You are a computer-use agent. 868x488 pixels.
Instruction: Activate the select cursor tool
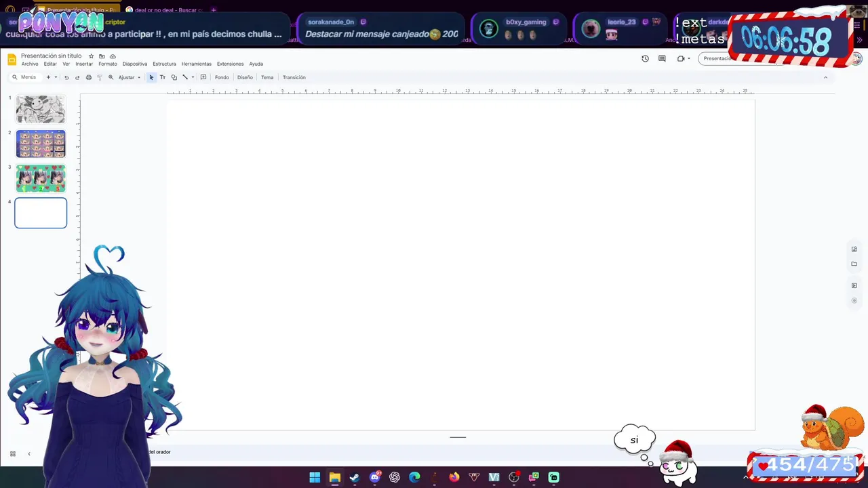pyautogui.click(x=151, y=77)
